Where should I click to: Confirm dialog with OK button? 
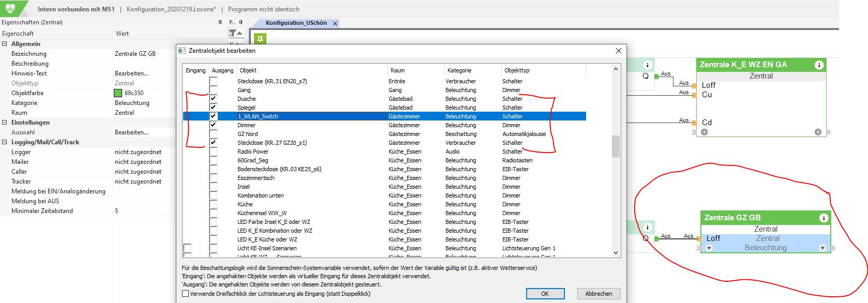tap(545, 294)
